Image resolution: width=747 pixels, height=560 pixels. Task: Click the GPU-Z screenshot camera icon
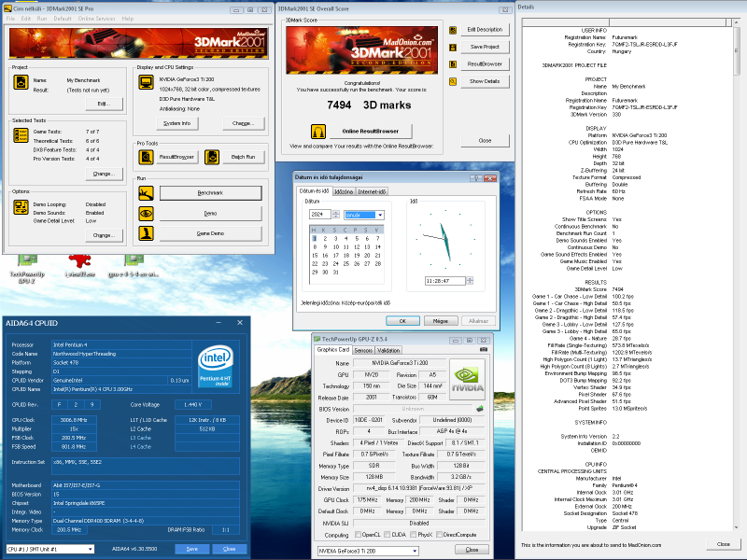[x=484, y=349]
